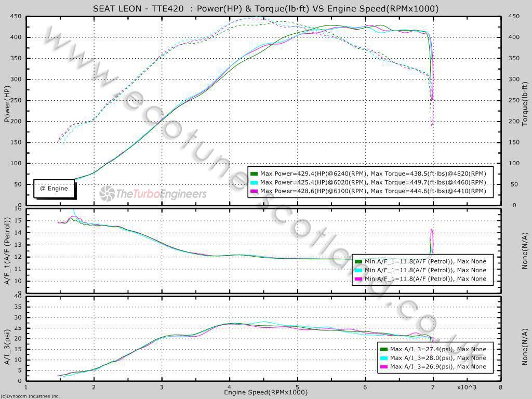Pick cyan swatch in Min A/F_1 legend
Image resolution: width=532 pixels, height=399 pixels.
tap(358, 270)
